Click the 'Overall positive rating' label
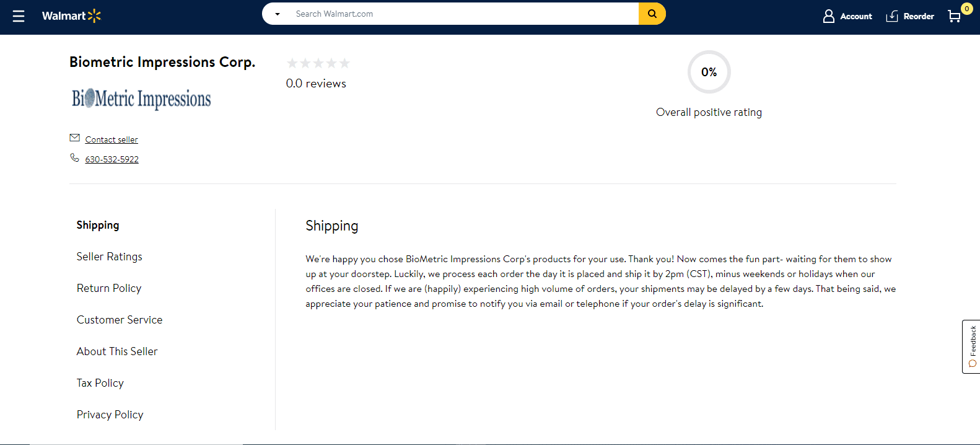980x445 pixels. (709, 112)
